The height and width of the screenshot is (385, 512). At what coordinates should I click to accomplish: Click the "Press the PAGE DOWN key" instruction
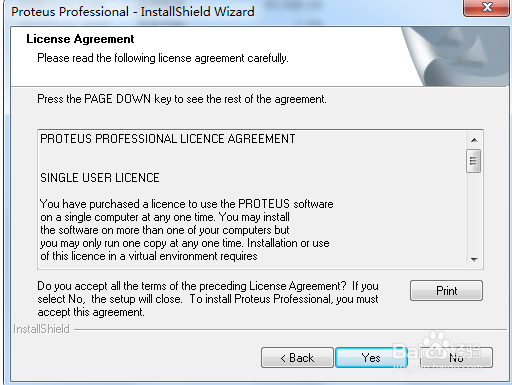click(x=182, y=99)
